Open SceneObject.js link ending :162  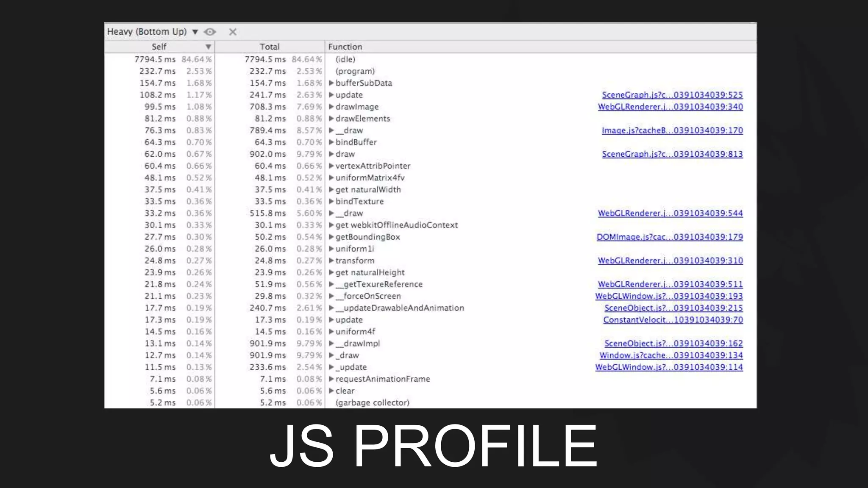(x=673, y=344)
